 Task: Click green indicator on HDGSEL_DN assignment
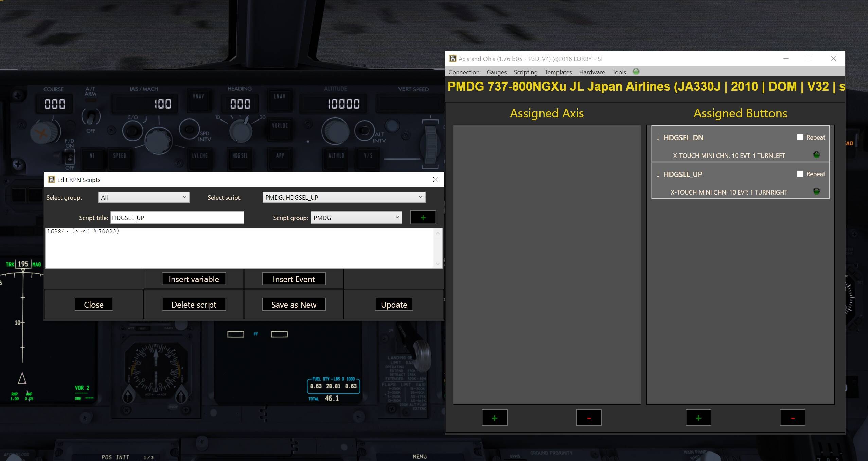[x=816, y=155]
